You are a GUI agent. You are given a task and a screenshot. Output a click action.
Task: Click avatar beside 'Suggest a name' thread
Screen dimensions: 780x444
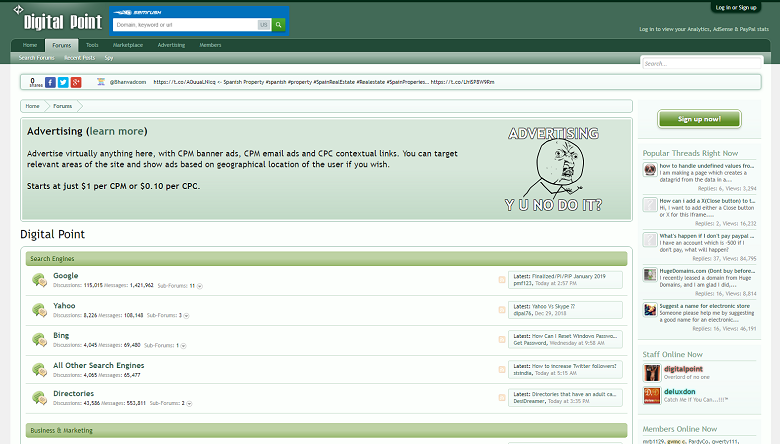click(650, 310)
